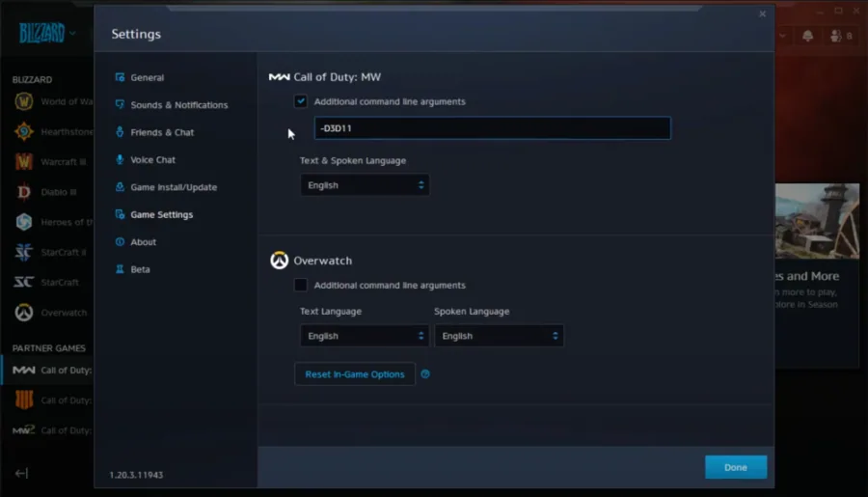
Task: Click Reset In-Game Options button
Action: 355,374
